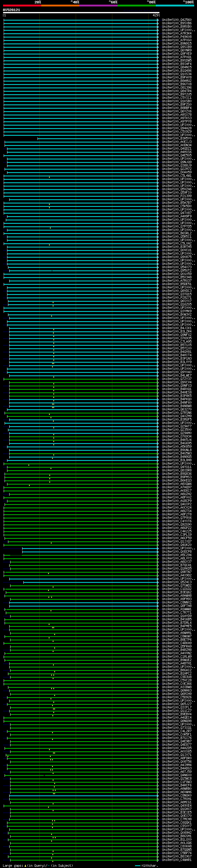The image size is (197, 868).
Task: Click the 429 query end position marker
Action: (155, 15)
